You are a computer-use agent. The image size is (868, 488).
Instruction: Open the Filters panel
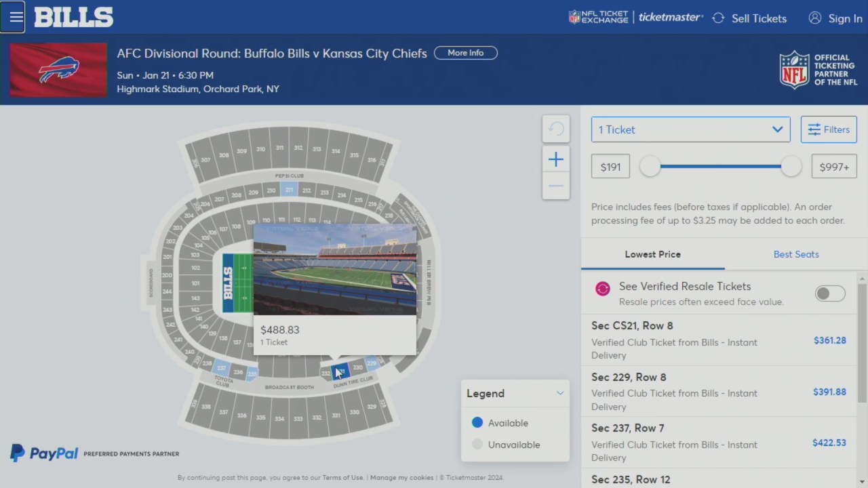(828, 129)
